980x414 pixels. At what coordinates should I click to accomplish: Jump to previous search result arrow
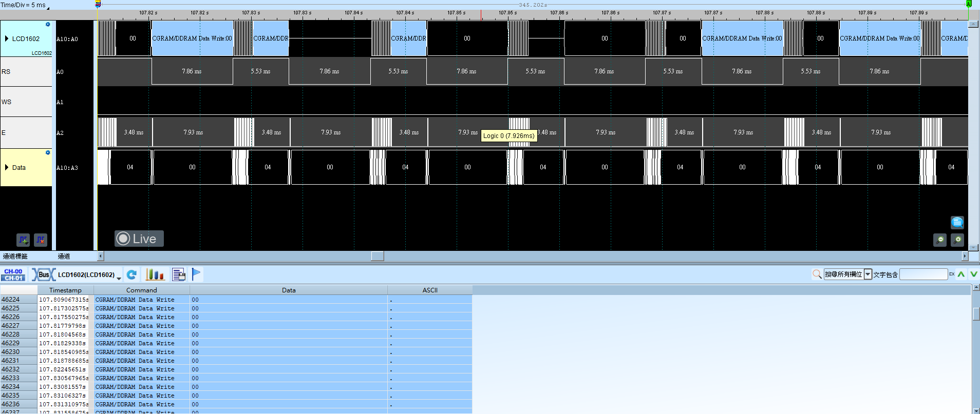tap(961, 274)
